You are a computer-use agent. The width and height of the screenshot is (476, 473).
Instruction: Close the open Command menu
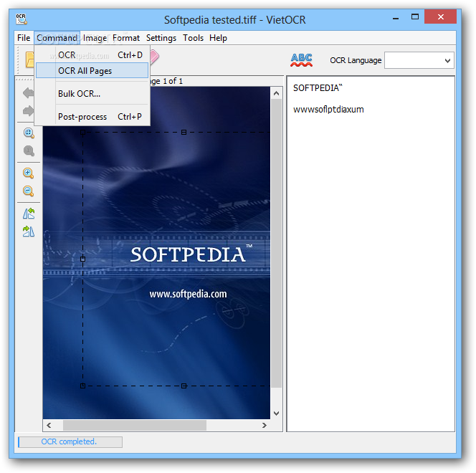point(57,38)
